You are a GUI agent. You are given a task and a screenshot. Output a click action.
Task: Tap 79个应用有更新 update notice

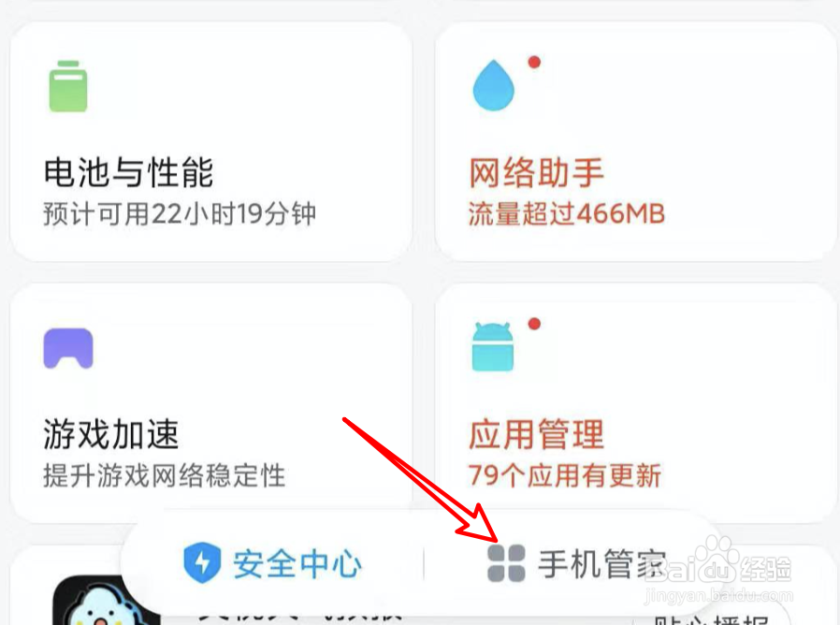point(565,475)
